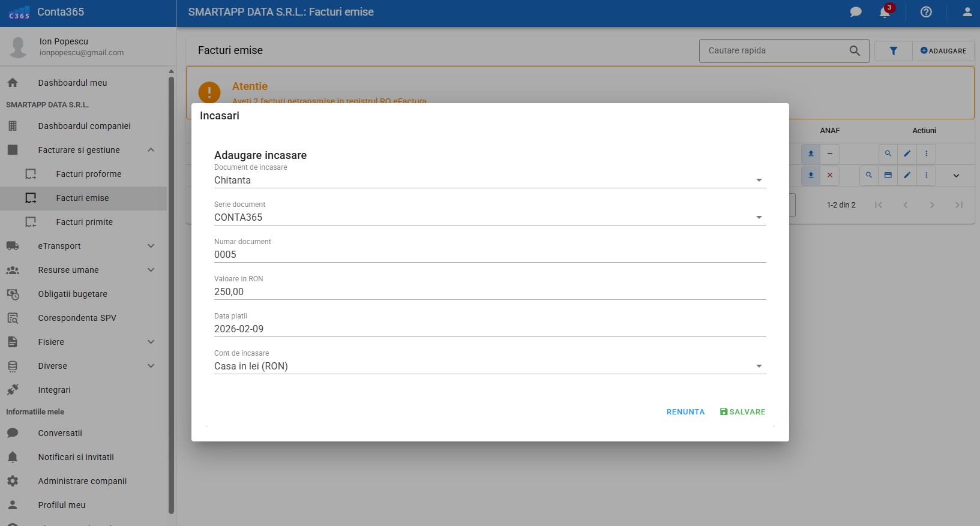Go to Corespondenta SPV
The width and height of the screenshot is (980, 526).
pos(77,318)
